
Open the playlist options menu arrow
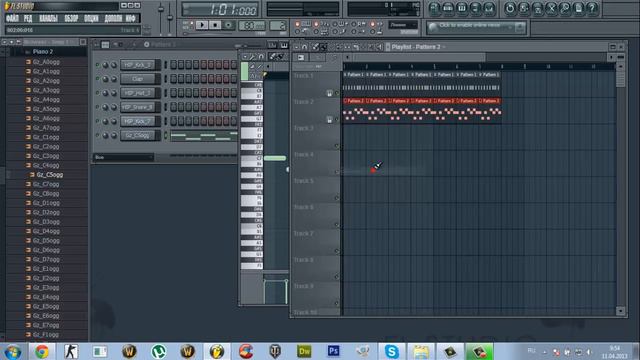click(x=296, y=47)
